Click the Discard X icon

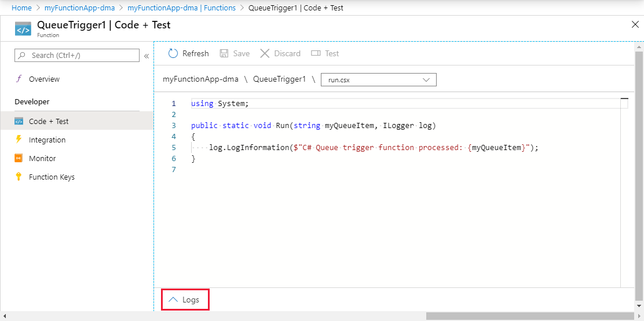[x=265, y=53]
